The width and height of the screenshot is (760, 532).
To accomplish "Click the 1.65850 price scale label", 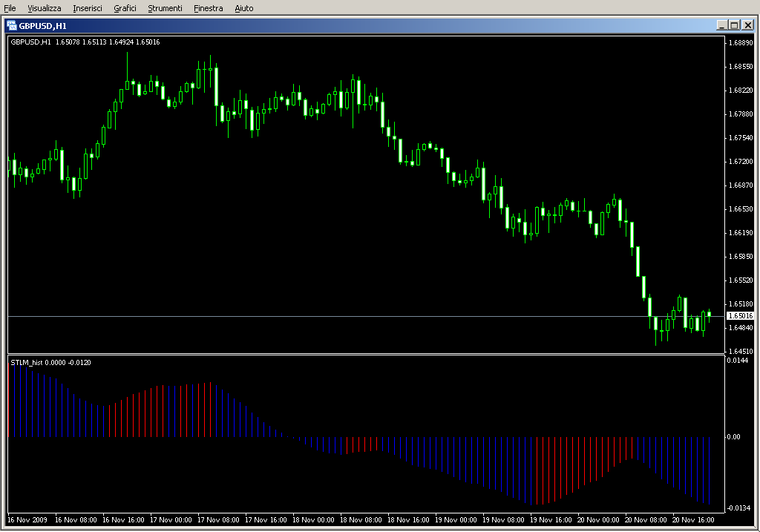I will 741,256.
